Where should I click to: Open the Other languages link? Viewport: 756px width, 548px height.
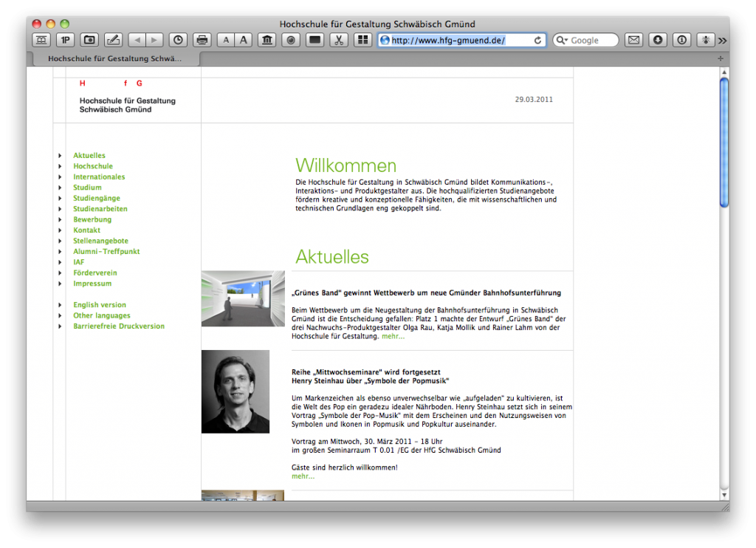click(x=102, y=315)
